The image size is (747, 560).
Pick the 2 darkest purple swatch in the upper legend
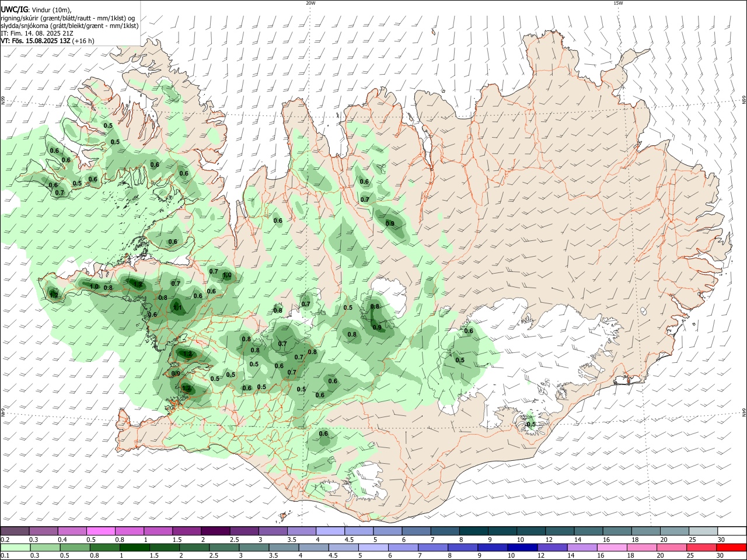click(215, 531)
